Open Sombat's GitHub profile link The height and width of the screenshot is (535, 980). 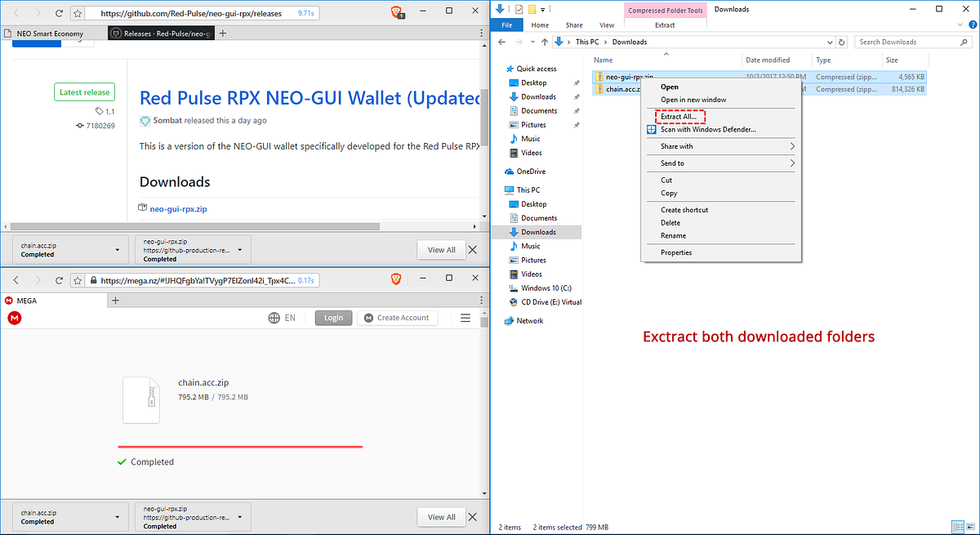pyautogui.click(x=167, y=120)
